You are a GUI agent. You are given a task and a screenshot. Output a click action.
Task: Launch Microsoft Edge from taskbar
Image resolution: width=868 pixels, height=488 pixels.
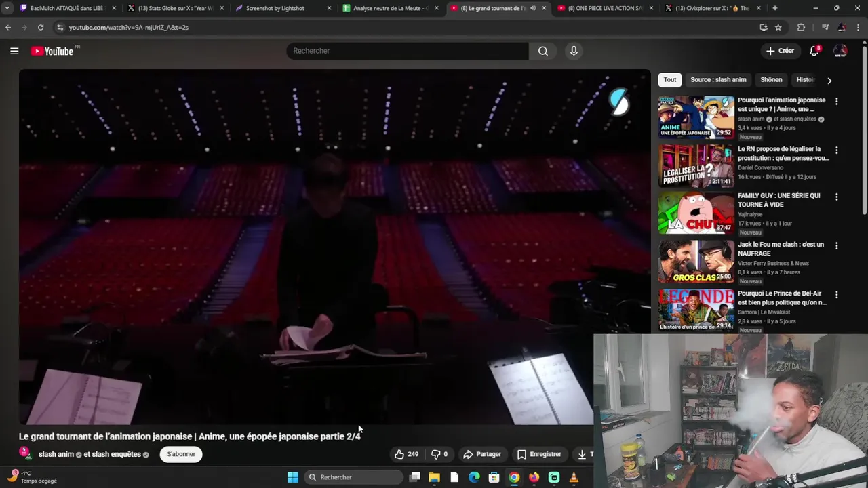474,477
